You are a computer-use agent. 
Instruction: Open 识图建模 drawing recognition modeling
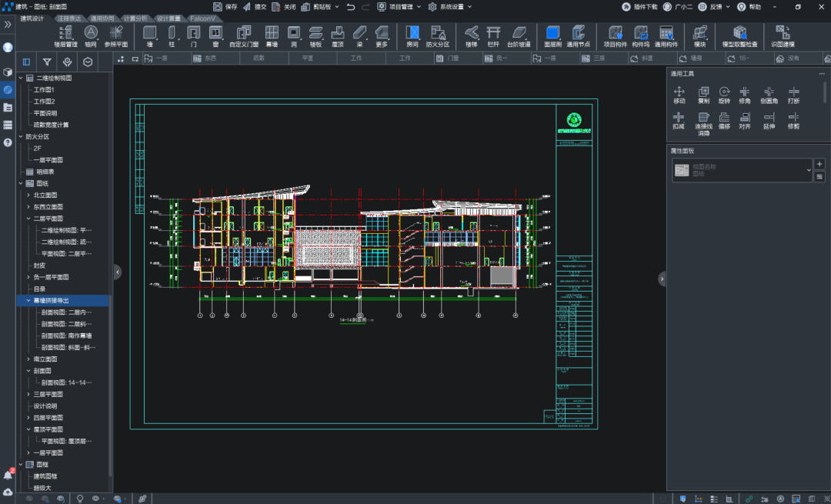click(x=783, y=36)
